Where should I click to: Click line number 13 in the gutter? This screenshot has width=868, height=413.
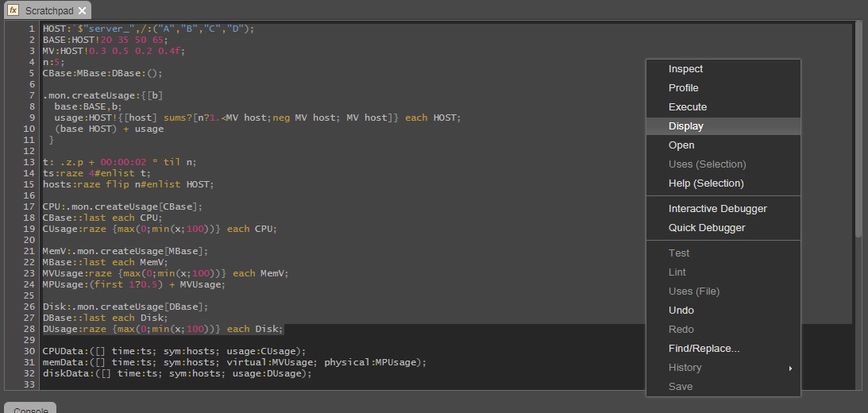pos(29,162)
